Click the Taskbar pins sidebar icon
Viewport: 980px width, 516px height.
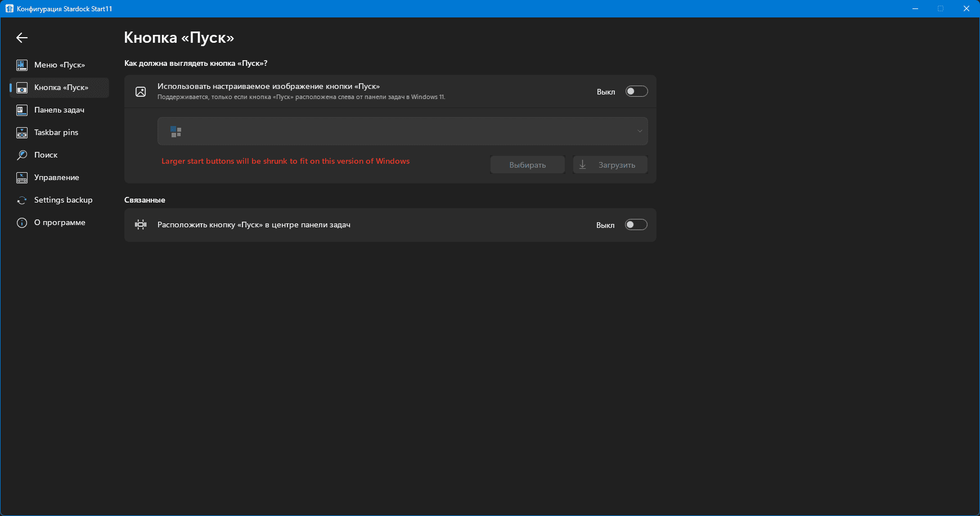pyautogui.click(x=22, y=133)
